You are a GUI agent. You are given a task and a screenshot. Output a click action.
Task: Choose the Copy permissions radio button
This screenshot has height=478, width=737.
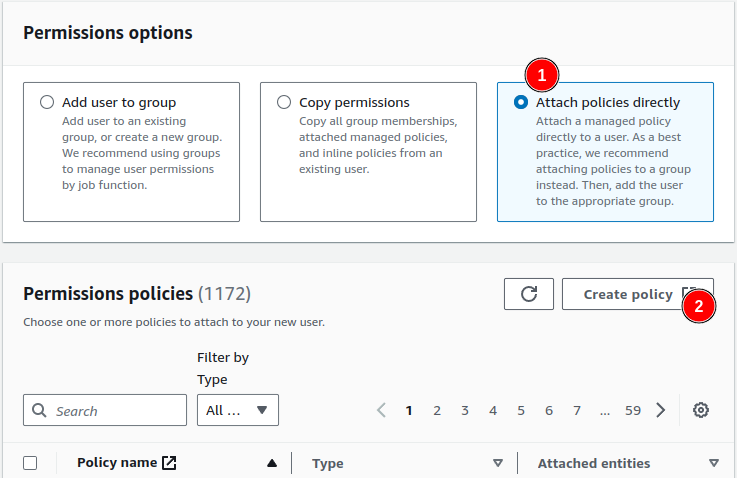coord(284,102)
